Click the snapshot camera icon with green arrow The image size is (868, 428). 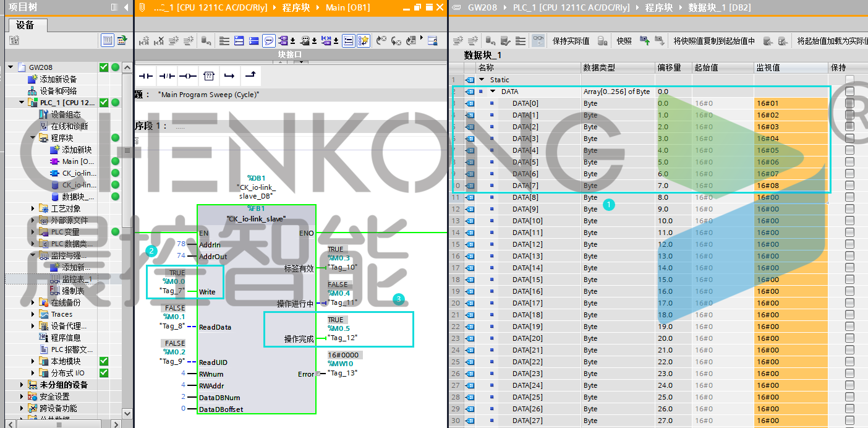[644, 41]
